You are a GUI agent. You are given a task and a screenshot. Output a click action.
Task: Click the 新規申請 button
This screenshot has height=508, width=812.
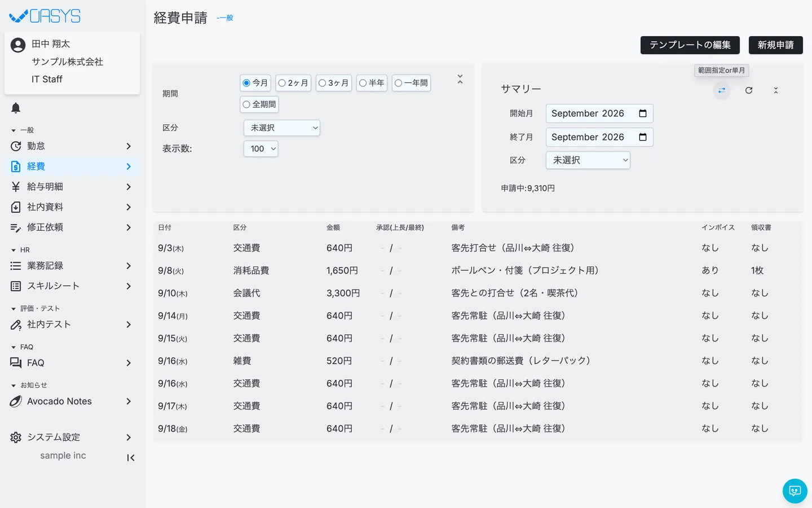tap(776, 45)
